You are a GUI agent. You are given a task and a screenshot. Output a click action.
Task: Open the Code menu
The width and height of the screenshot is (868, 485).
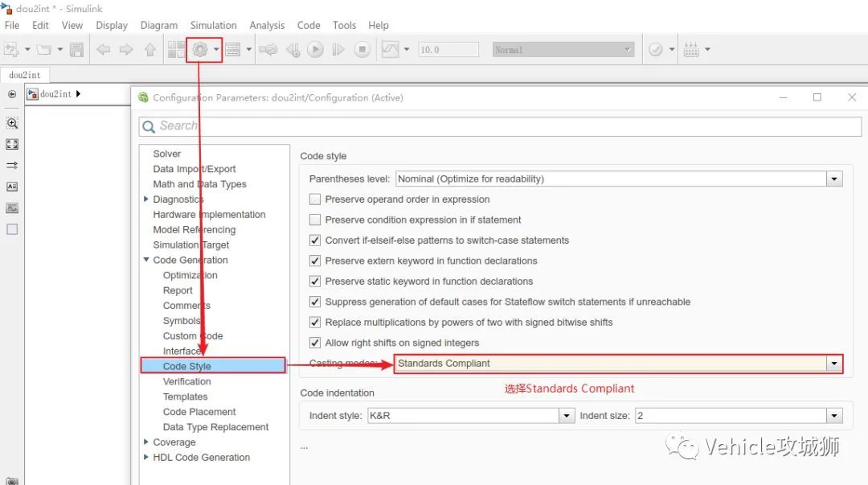coord(309,26)
